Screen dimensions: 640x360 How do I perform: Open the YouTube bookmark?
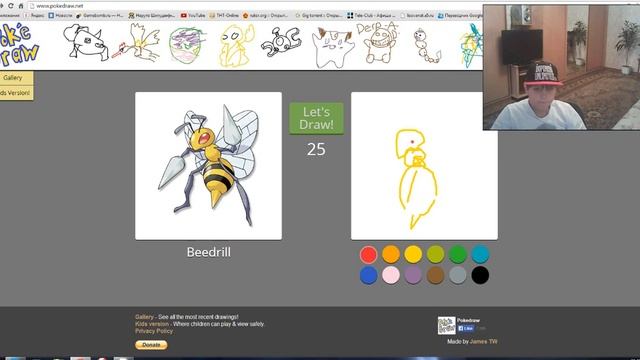point(193,16)
